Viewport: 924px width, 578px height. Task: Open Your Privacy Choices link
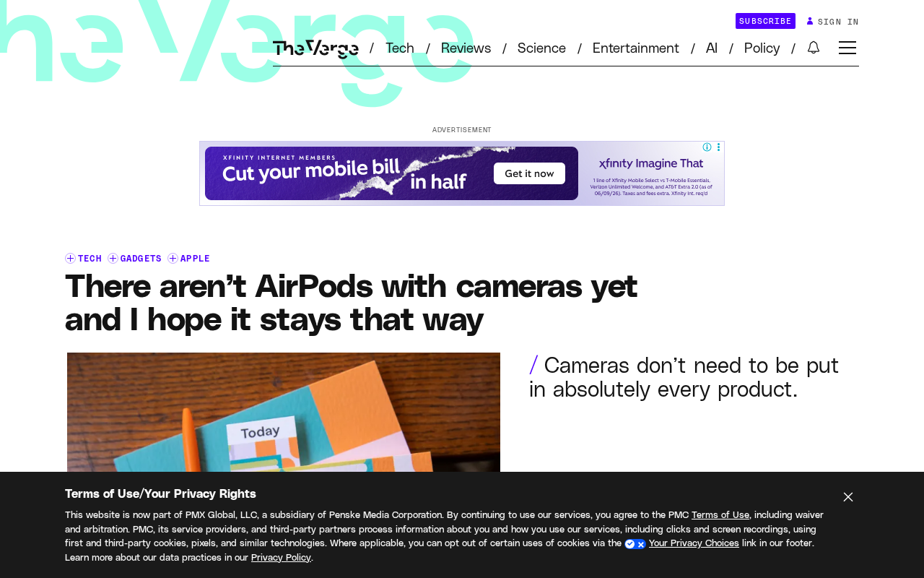[x=694, y=543]
